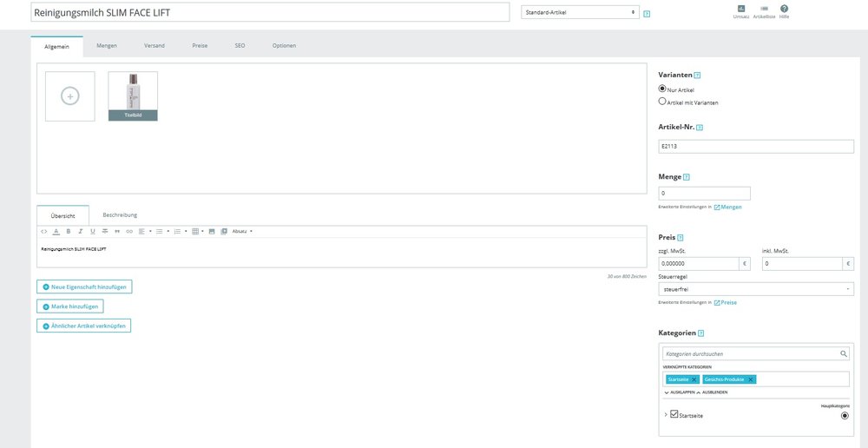Select Nur Artikel radio option
This screenshot has width=868, height=448.
pyautogui.click(x=662, y=88)
